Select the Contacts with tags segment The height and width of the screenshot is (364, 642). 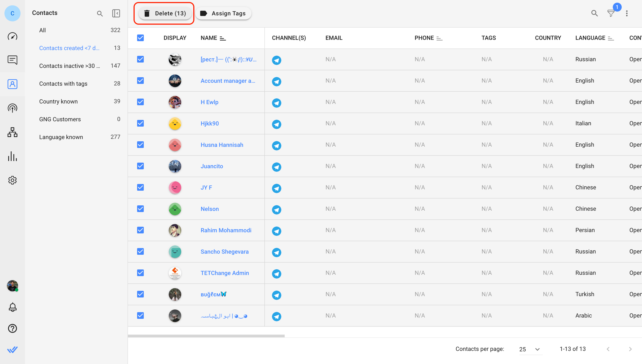point(63,83)
